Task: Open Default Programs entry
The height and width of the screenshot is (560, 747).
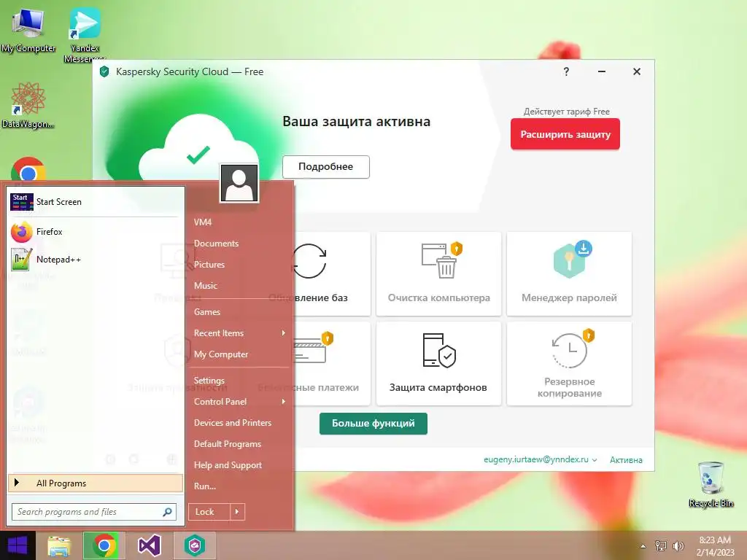Action: (x=228, y=444)
